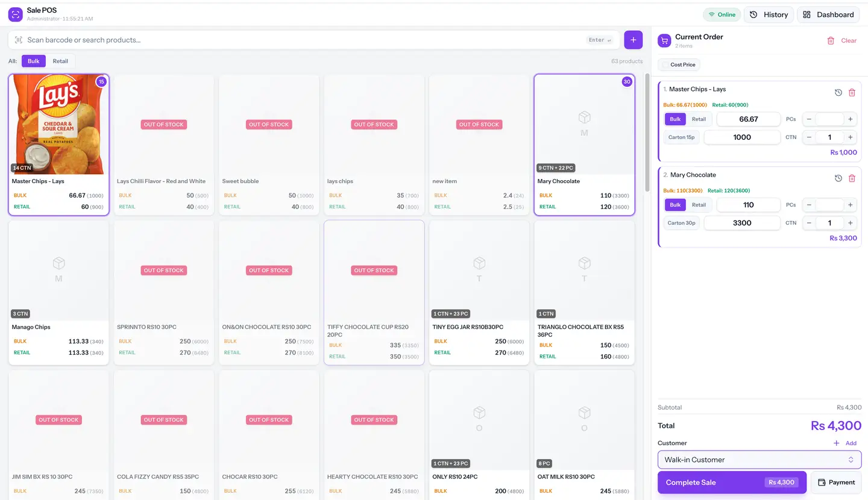The width and height of the screenshot is (868, 500).
Task: Click the Carton 15p packaging selector
Action: (x=681, y=137)
